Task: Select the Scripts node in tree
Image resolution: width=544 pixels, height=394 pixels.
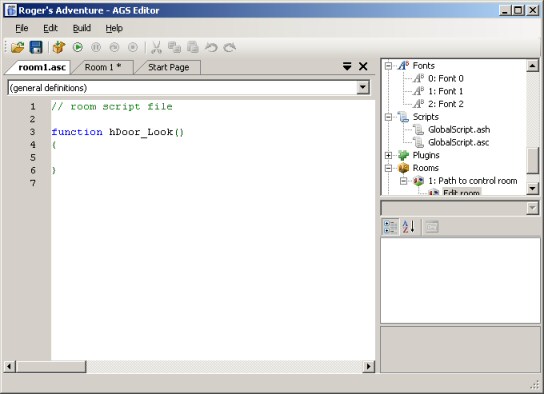Action: [426, 117]
